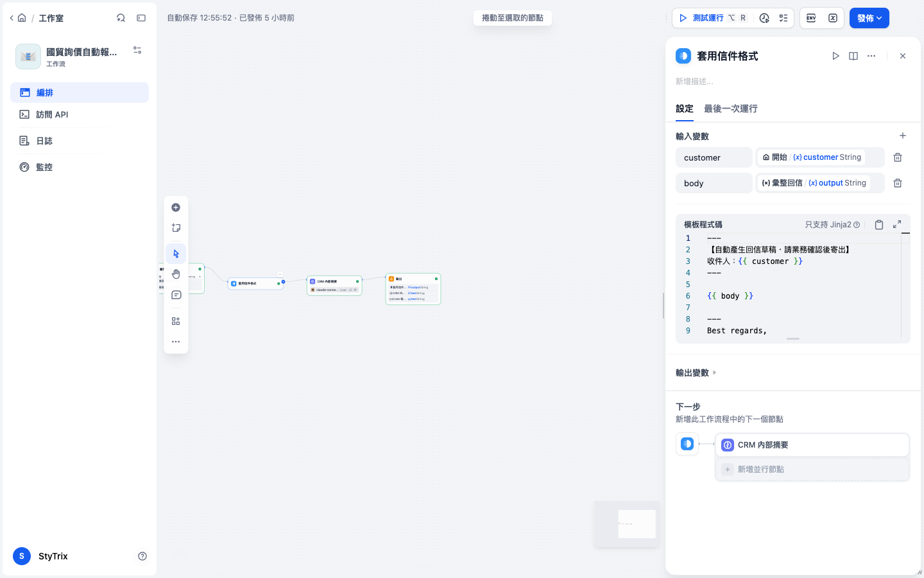This screenshot has height=578, width=924.
Task: Click the 套用信件格式 node type icon in panel
Action: (683, 56)
